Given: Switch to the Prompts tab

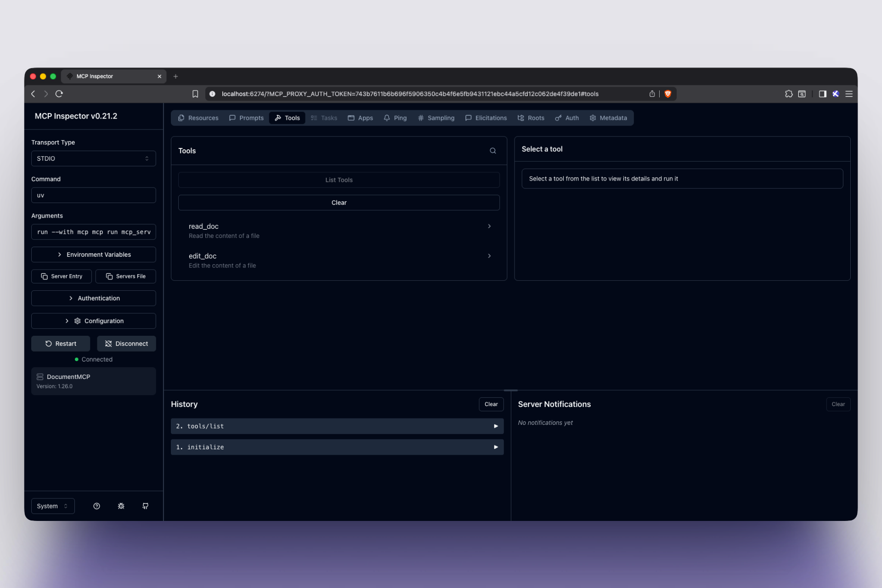Looking at the screenshot, I should click(x=246, y=118).
